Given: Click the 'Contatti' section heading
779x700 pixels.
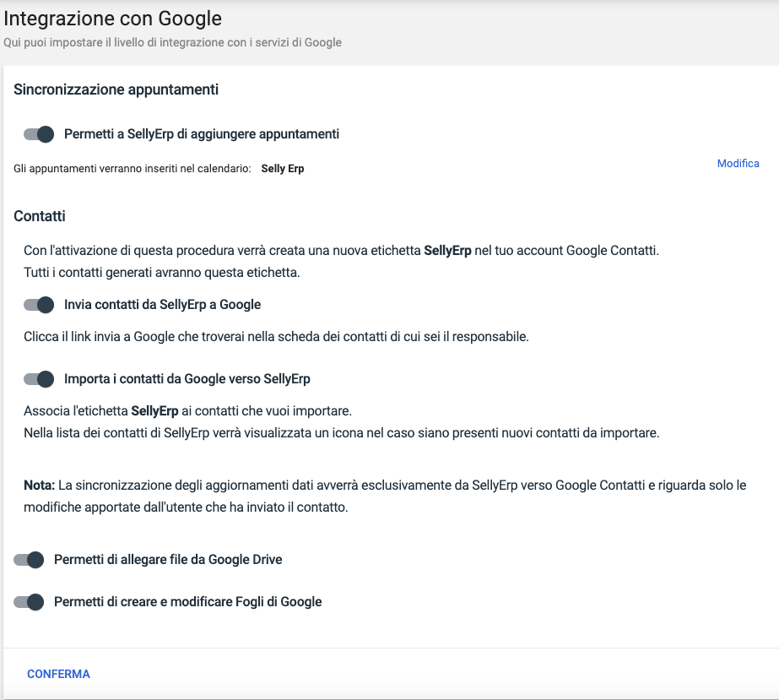Looking at the screenshot, I should click(40, 216).
